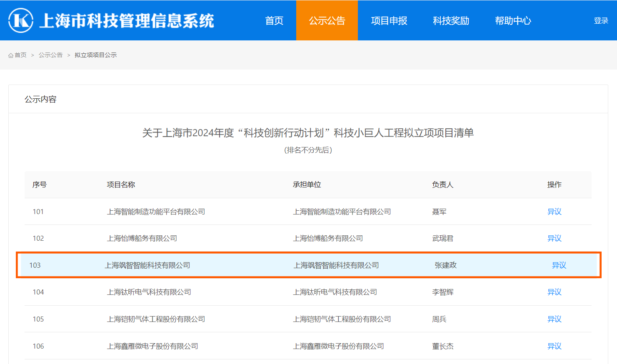
Task: Select project name 上海飒智智能科技有限公司 in row 103
Action: coord(147,265)
